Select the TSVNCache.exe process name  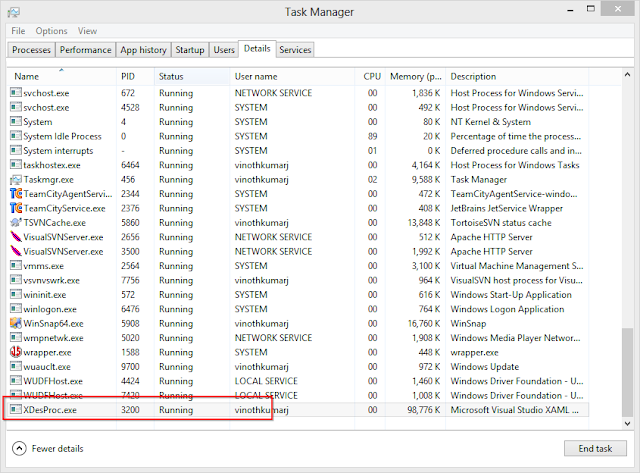tap(54, 223)
